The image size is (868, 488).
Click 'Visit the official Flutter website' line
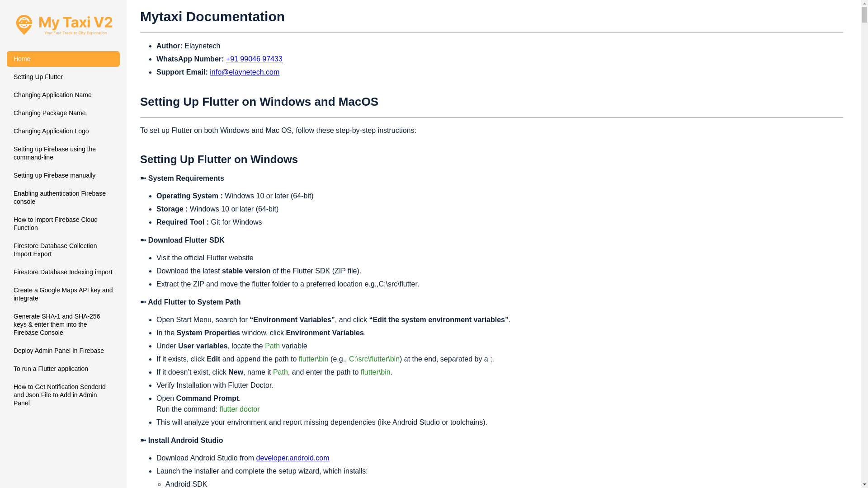205,258
